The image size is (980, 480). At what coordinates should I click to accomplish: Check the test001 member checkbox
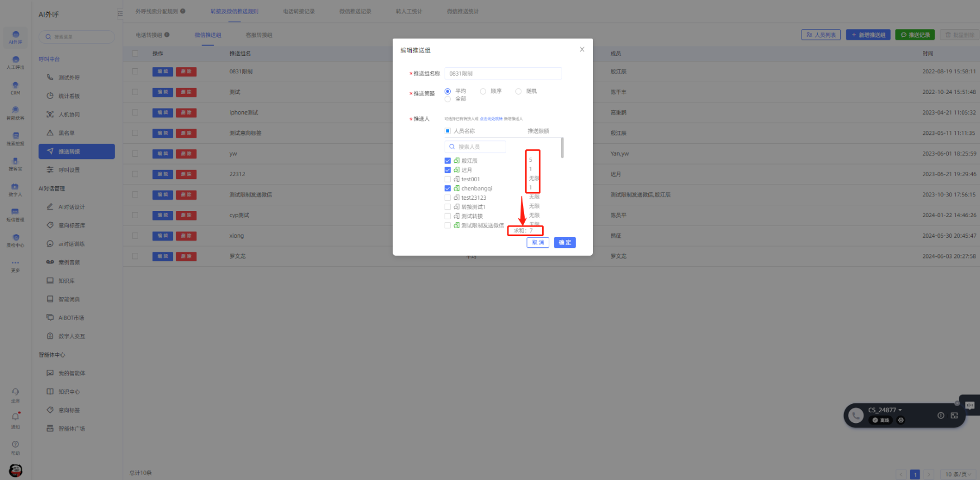click(447, 180)
